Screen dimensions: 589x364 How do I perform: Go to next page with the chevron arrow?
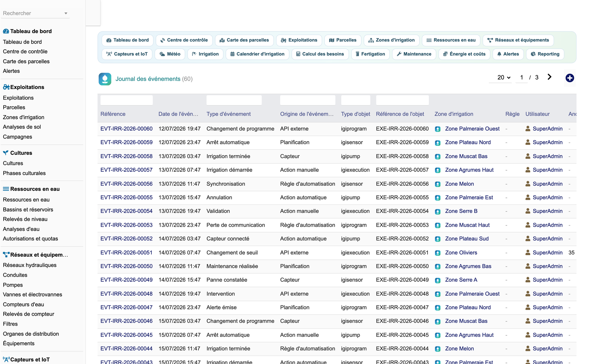tap(550, 77)
